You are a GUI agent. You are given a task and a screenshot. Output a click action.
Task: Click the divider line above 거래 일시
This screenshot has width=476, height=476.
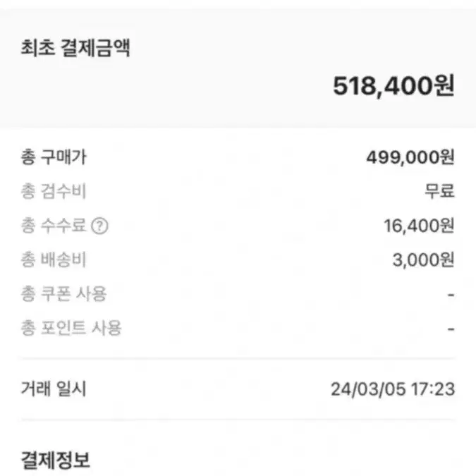(238, 359)
